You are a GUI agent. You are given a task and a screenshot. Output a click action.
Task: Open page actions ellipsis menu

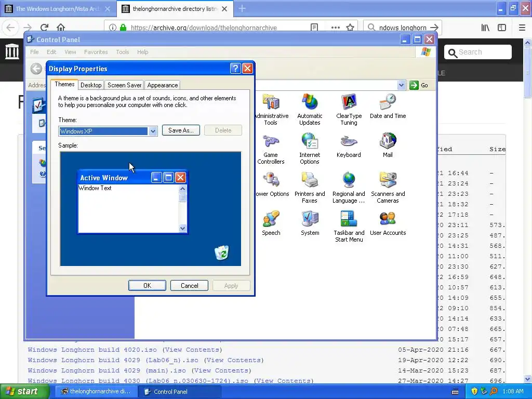point(335,28)
